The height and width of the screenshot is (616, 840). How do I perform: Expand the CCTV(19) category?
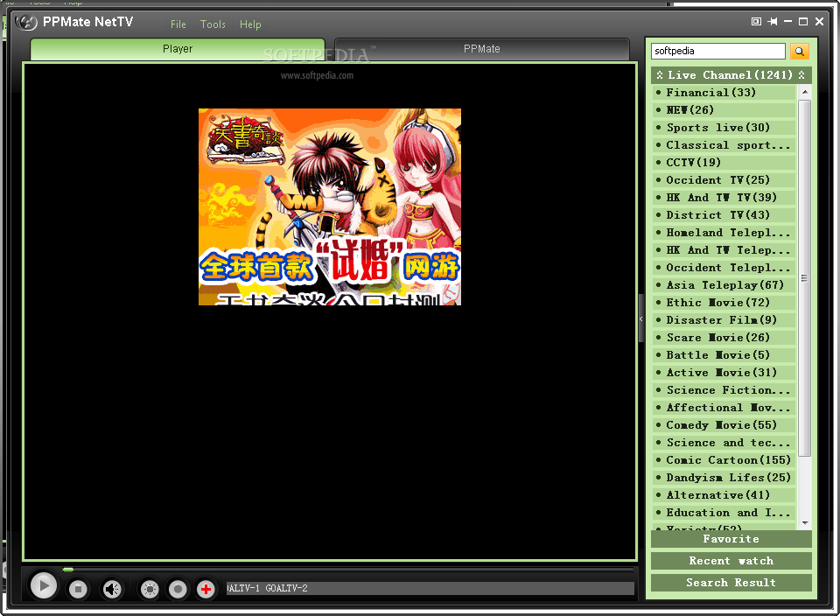[724, 162]
